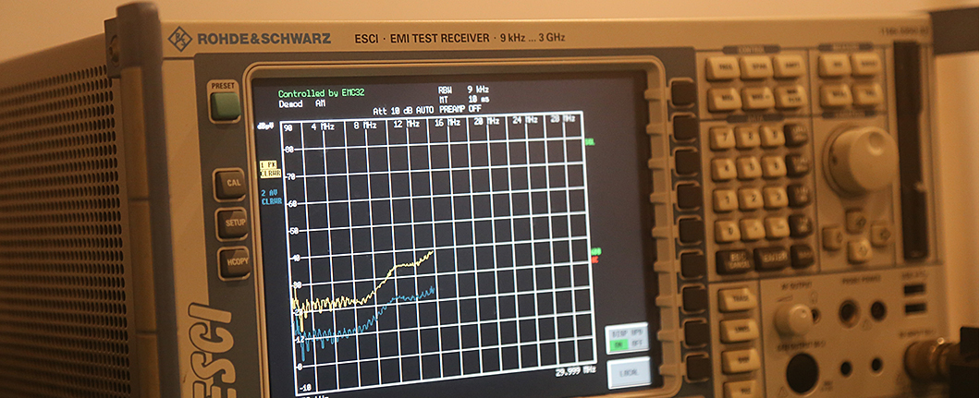Tap the '1 PK CLRWR' trace label
This screenshot has width=980, height=398.
point(271,168)
